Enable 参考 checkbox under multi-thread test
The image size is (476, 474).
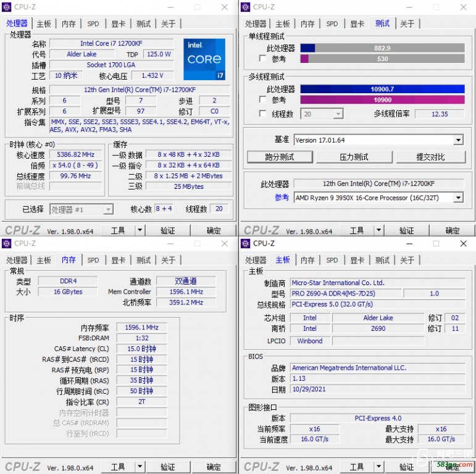pyautogui.click(x=262, y=99)
